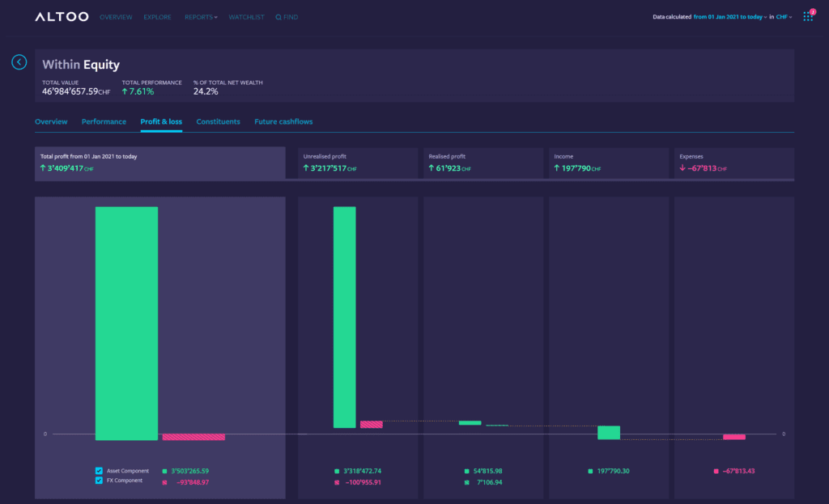829x504 pixels.
Task: Switch to the Constituents tab
Action: (x=218, y=121)
